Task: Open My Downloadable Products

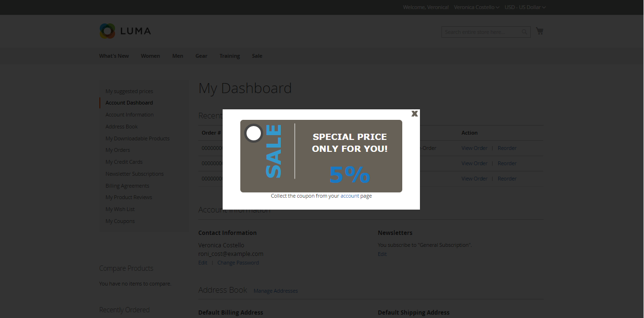Action: tap(138, 138)
